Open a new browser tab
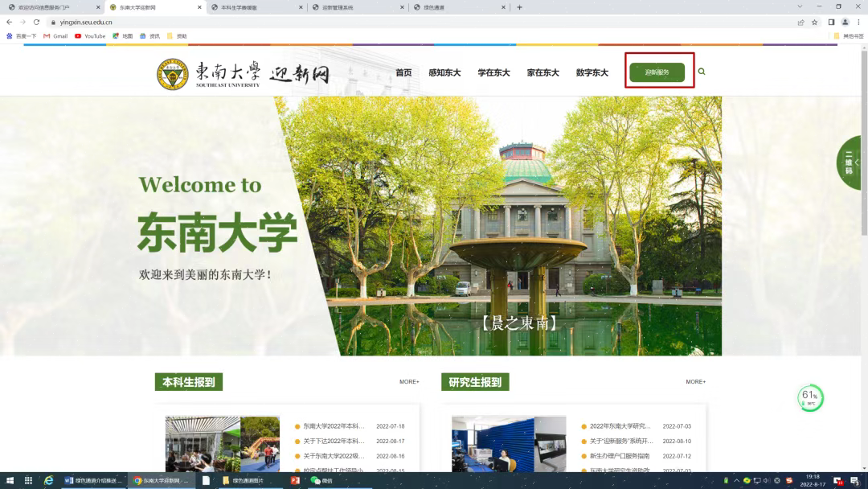 519,7
